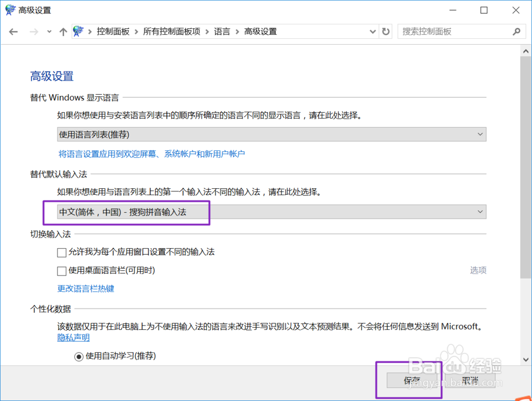Click the application icon in the title bar
Image resolution: width=532 pixels, height=401 pixels.
point(9,10)
